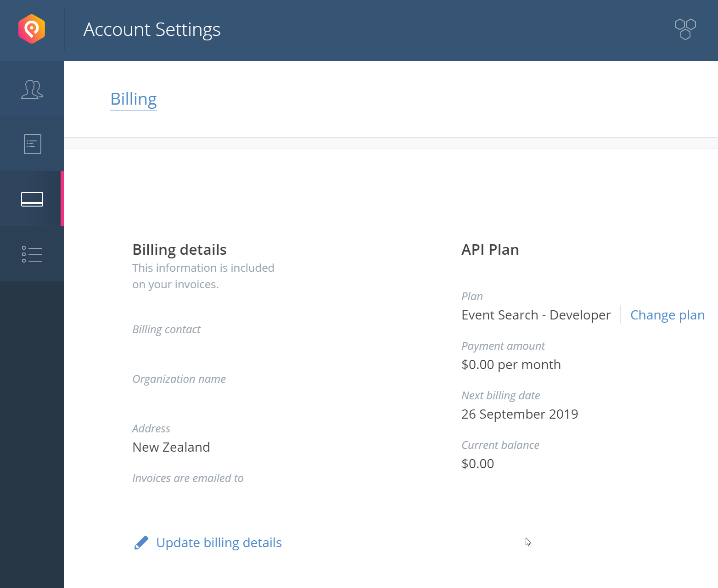Click the Organization name label
The width and height of the screenshot is (718, 588).
(179, 379)
